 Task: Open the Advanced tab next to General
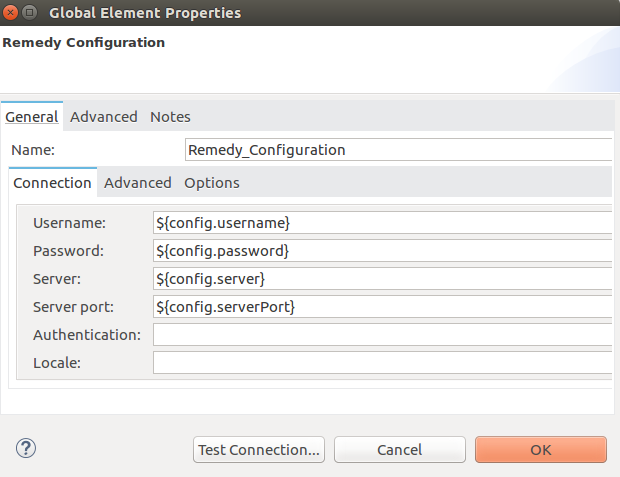pos(104,117)
